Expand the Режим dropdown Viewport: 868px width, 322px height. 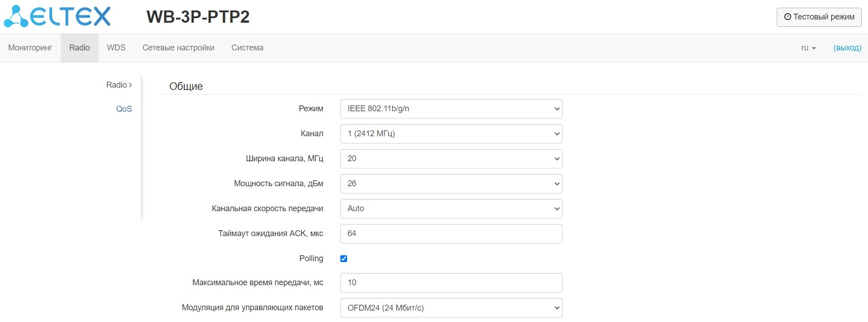coord(451,109)
